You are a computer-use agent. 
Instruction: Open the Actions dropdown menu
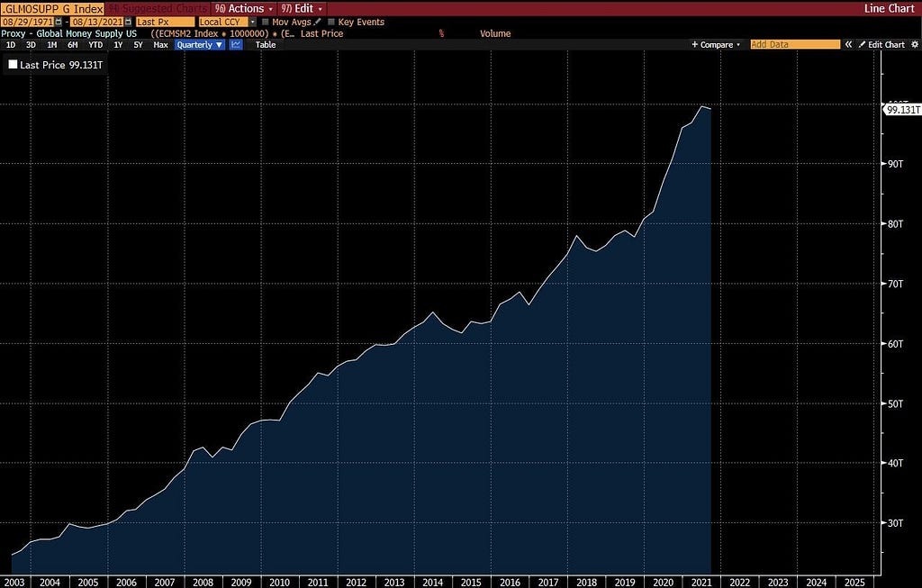tap(244, 8)
